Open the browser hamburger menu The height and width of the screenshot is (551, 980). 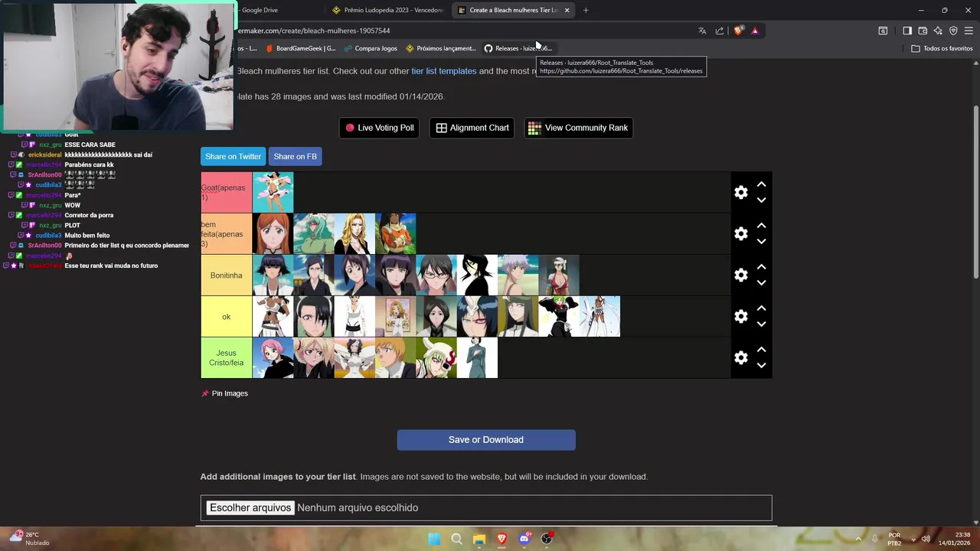pyautogui.click(x=969, y=31)
